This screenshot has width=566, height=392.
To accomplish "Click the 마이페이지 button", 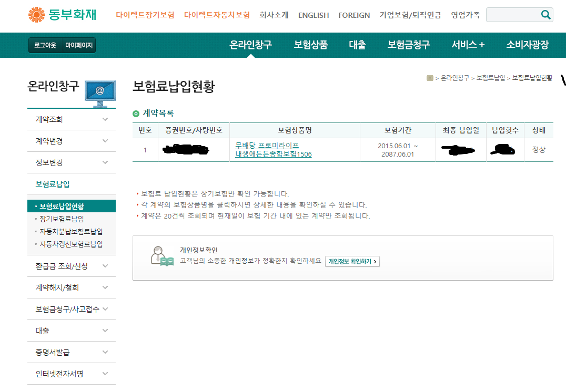I will pyautogui.click(x=79, y=45).
